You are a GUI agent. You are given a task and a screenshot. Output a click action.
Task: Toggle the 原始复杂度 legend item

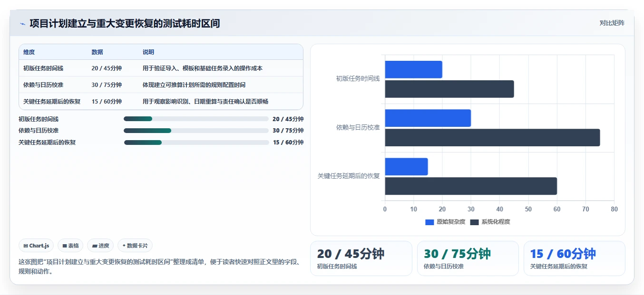click(445, 222)
